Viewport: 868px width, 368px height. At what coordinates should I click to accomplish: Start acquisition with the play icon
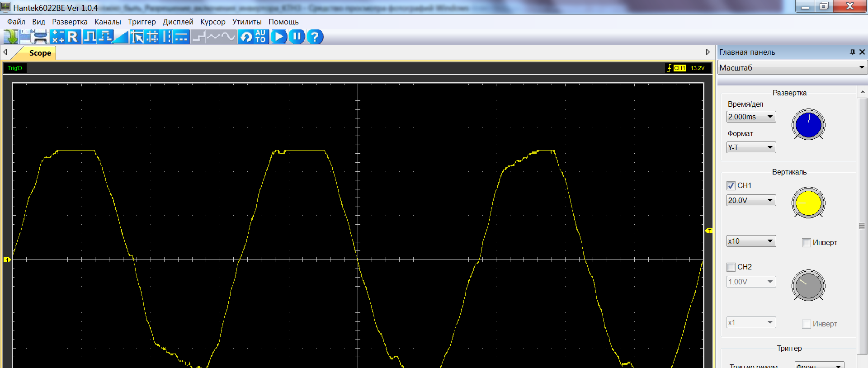click(x=279, y=37)
